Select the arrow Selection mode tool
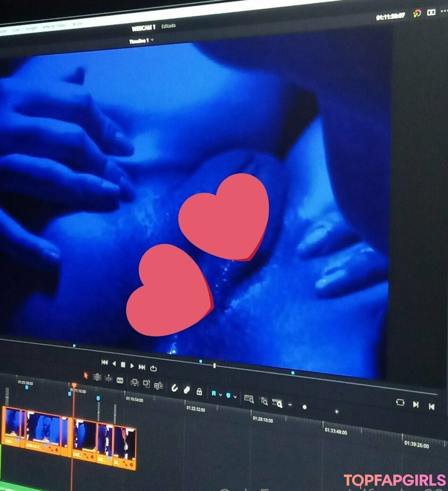Viewport: 448px width, 491px height. point(86,375)
